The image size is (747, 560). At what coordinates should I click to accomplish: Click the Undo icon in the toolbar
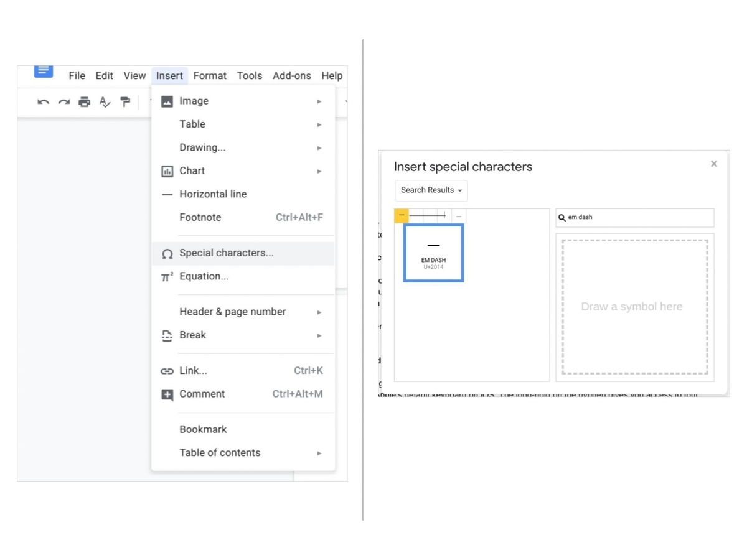[42, 102]
